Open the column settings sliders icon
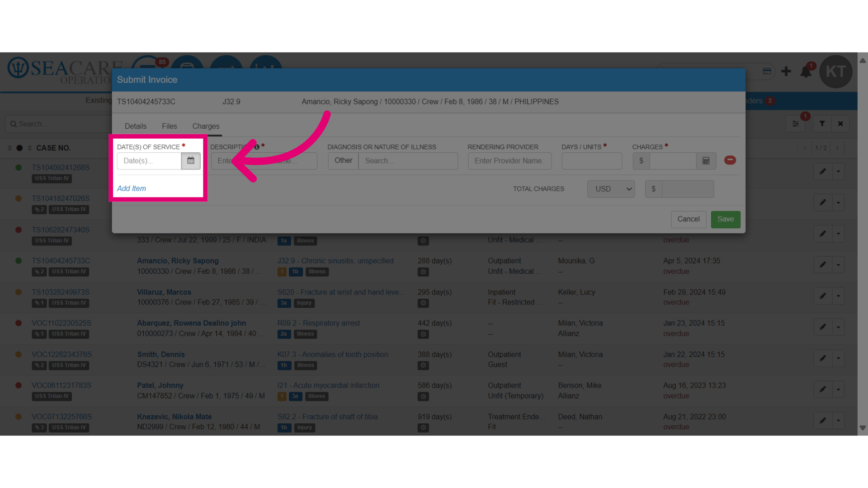The image size is (868, 488). pyautogui.click(x=795, y=124)
